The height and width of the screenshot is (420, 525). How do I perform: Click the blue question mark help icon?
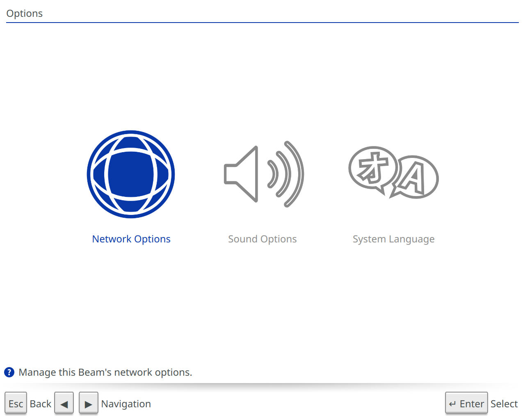tap(9, 372)
